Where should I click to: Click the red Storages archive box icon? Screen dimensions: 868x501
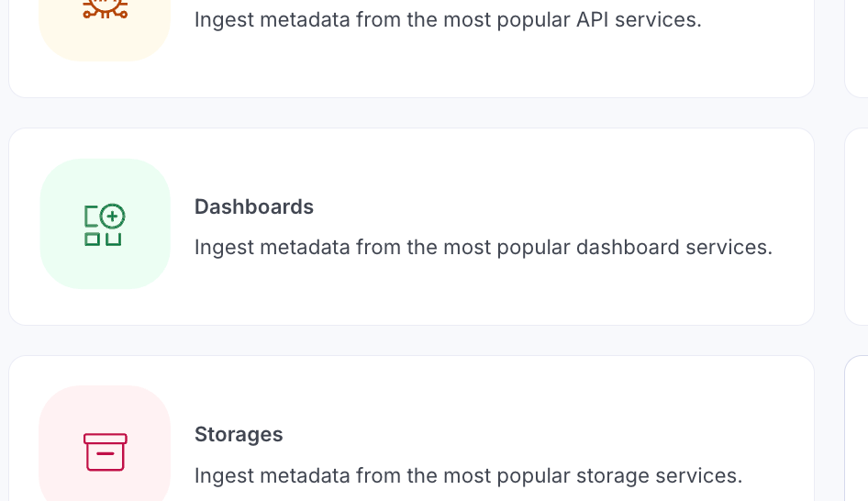click(105, 451)
